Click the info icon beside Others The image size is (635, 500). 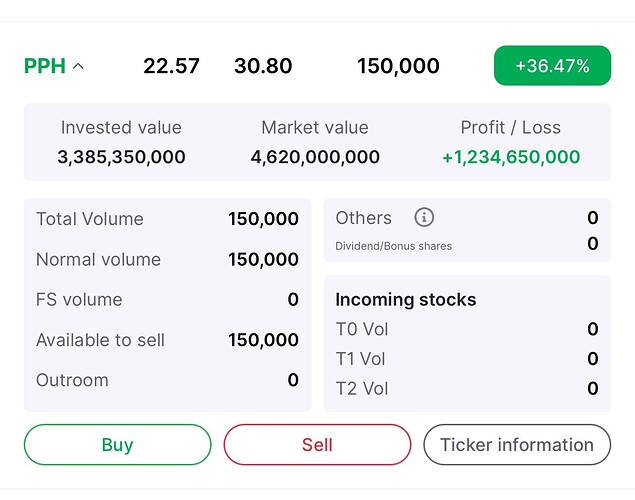click(x=424, y=217)
